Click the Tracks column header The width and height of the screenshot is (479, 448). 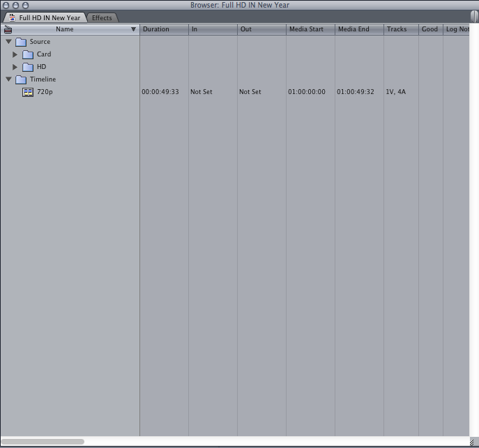(402, 29)
